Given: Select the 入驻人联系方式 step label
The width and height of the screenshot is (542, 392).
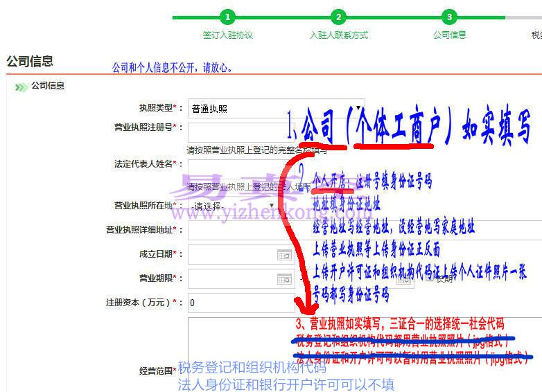Looking at the screenshot, I should pos(338,35).
